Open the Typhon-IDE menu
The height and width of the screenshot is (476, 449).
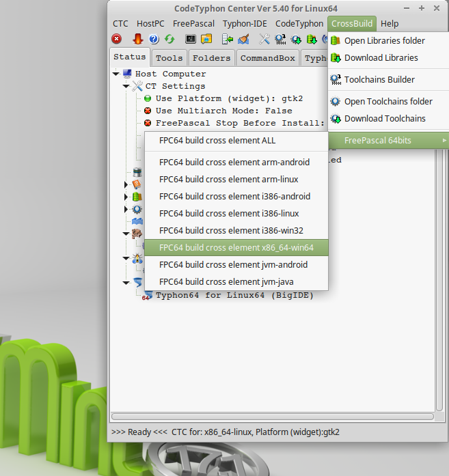(x=245, y=24)
